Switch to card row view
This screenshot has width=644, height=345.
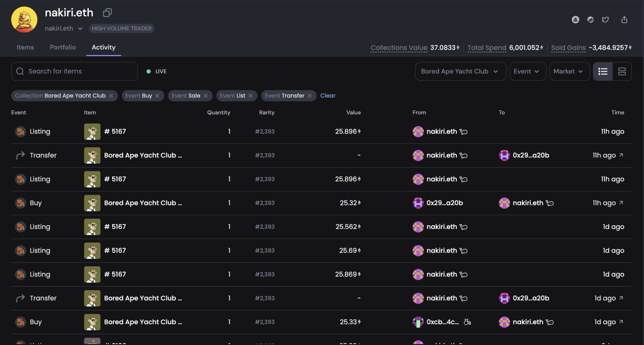622,72
